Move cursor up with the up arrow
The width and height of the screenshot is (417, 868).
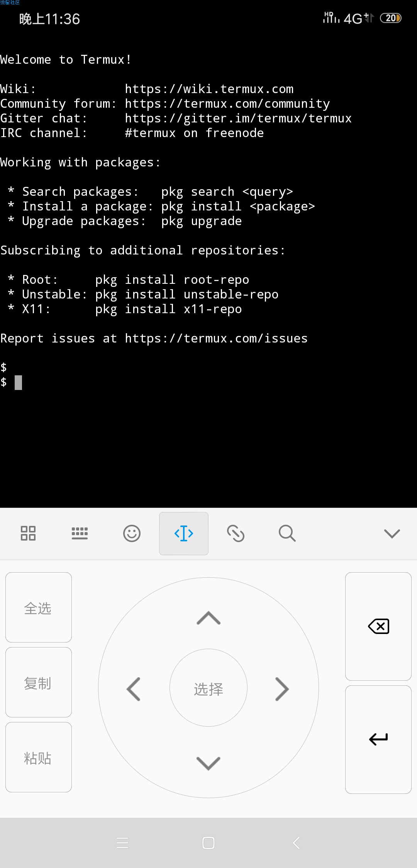point(208,618)
